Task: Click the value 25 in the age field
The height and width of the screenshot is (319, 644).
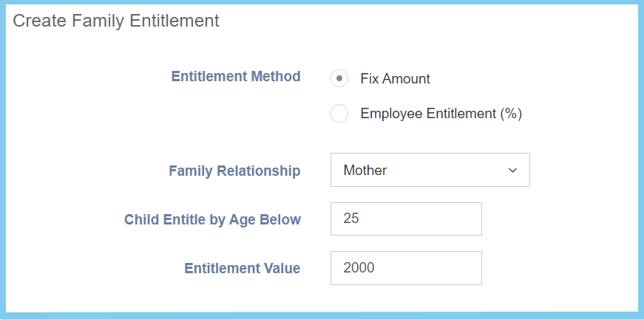Action: pos(351,219)
